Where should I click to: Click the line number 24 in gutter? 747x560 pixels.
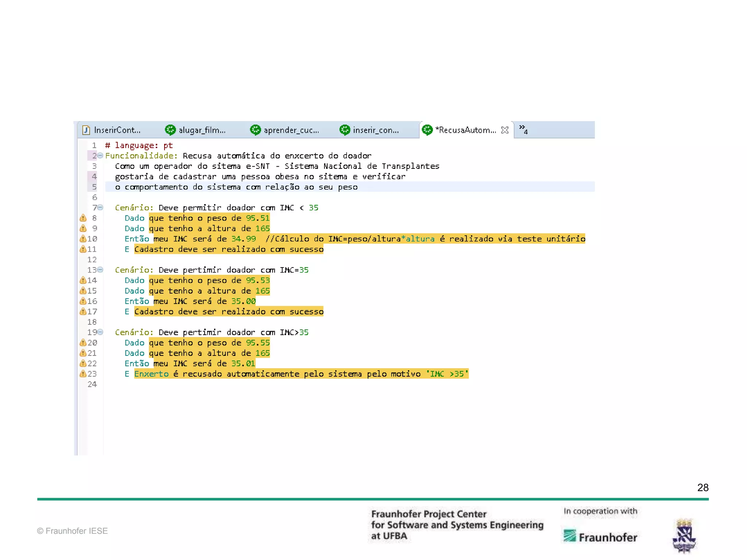pos(92,384)
